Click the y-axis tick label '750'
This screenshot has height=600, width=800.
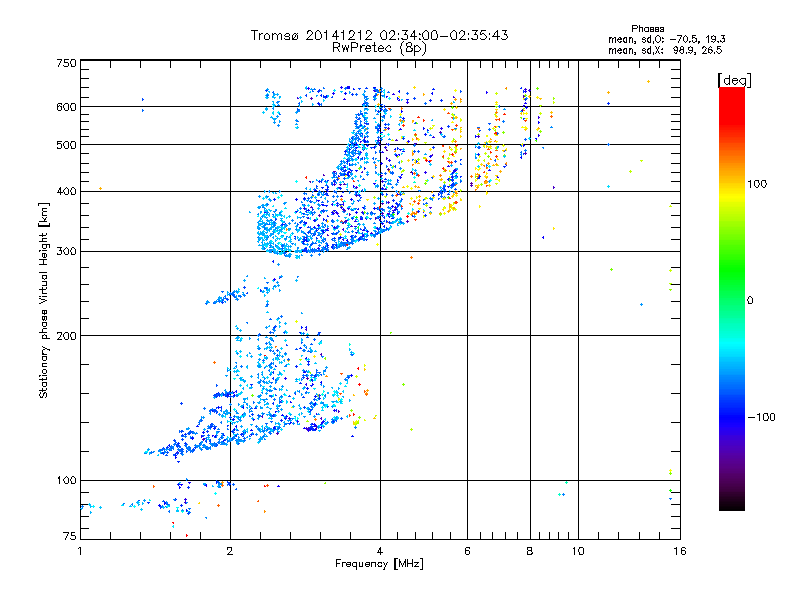[66, 63]
